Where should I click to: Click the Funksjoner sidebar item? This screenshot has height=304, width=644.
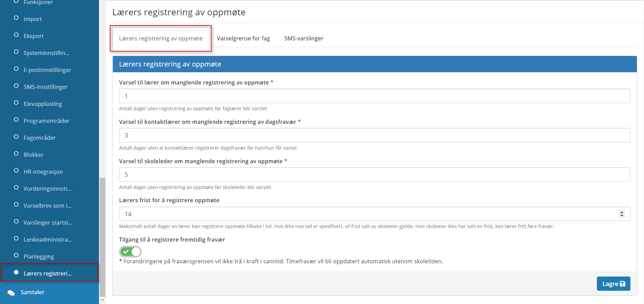coord(38,2)
